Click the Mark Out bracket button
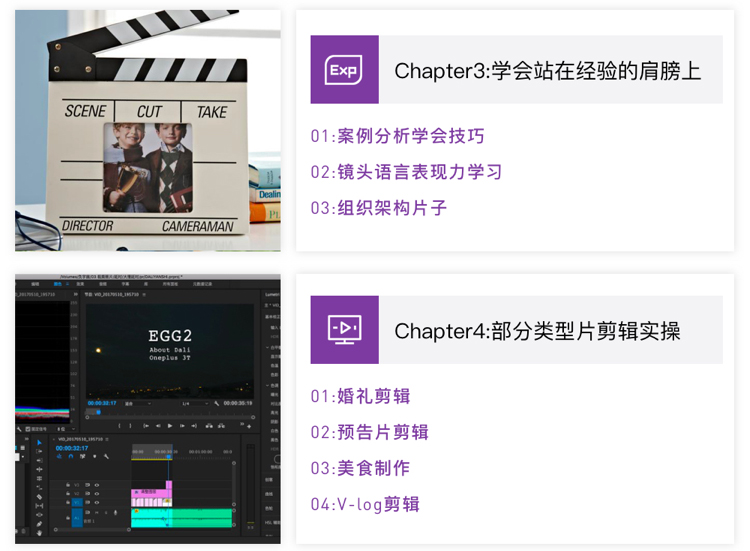 point(130,426)
